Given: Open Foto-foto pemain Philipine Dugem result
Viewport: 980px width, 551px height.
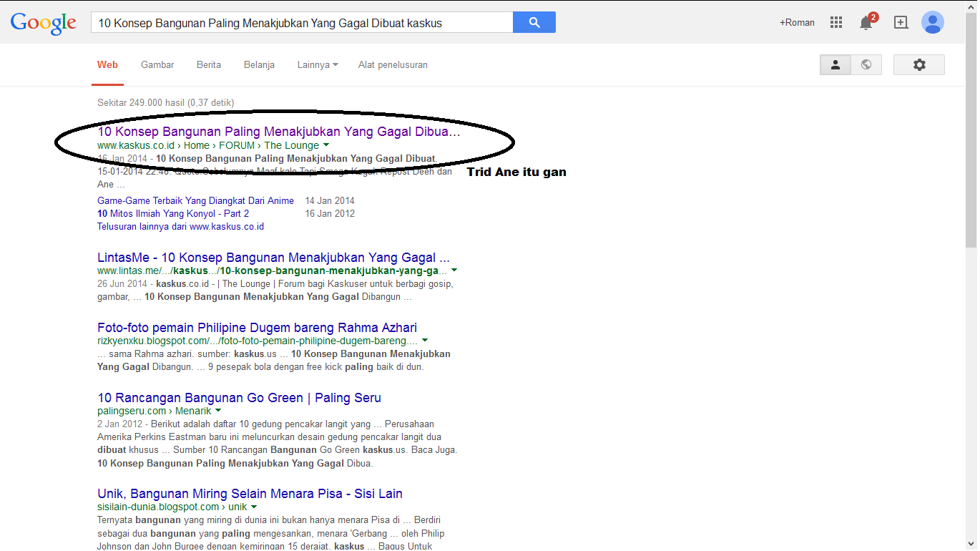Looking at the screenshot, I should pyautogui.click(x=257, y=328).
